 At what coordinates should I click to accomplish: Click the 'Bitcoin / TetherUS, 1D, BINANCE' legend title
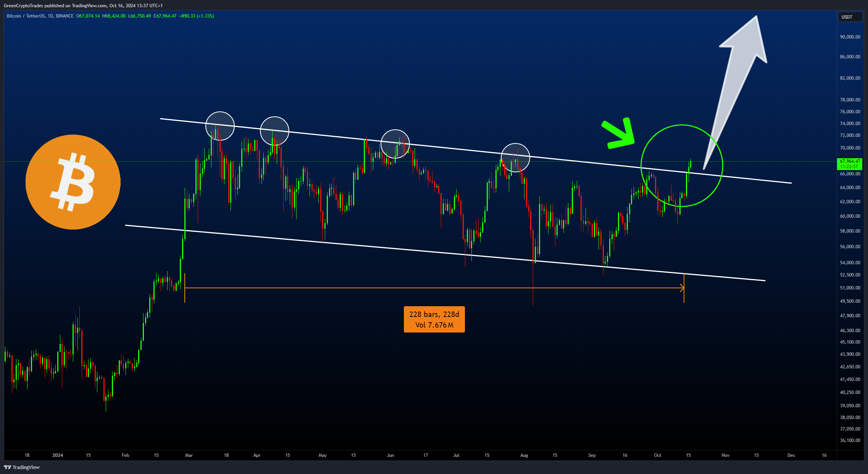[40, 16]
